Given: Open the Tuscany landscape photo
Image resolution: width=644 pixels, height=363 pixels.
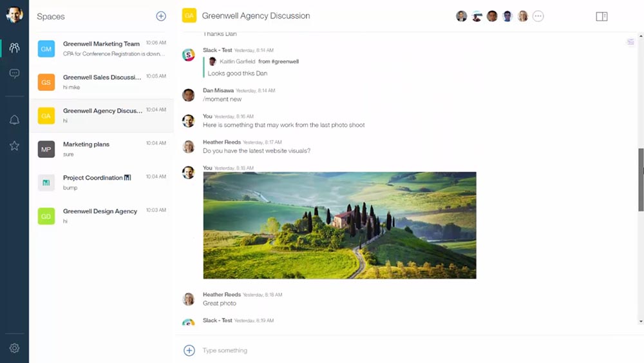Looking at the screenshot, I should tap(339, 225).
